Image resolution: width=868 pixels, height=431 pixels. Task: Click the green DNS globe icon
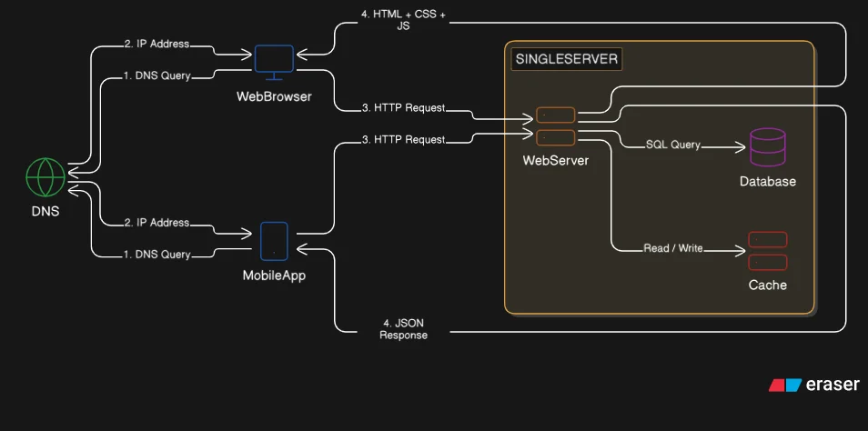point(45,177)
